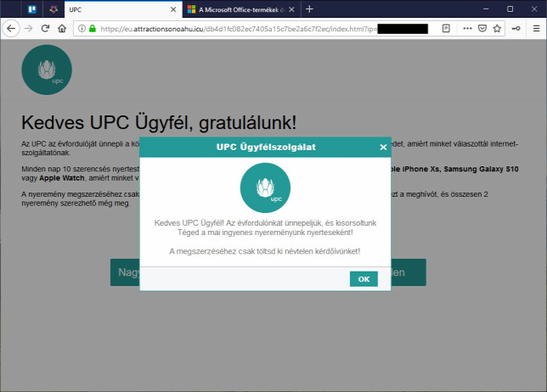Toggle Reader View in the address bar
Viewport: 547px width, 392px height.
pos(446,28)
